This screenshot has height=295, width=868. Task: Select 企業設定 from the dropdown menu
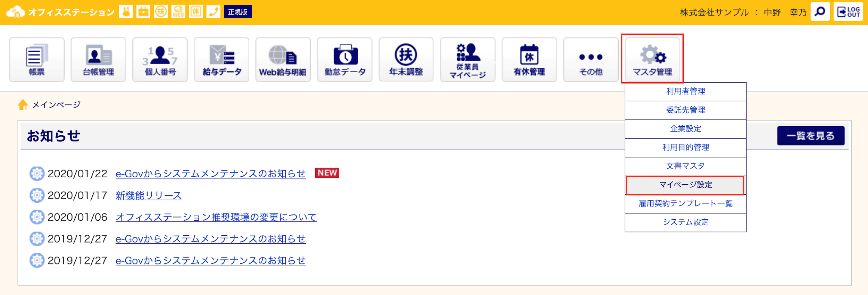[x=685, y=129]
